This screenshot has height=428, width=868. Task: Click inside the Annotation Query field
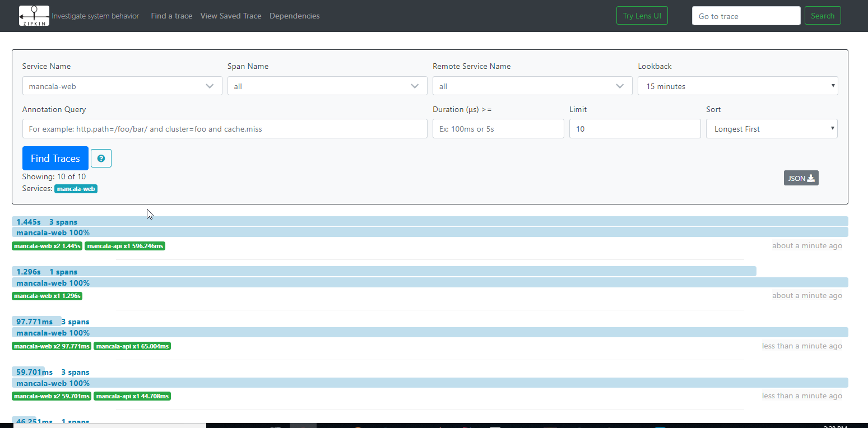224,128
